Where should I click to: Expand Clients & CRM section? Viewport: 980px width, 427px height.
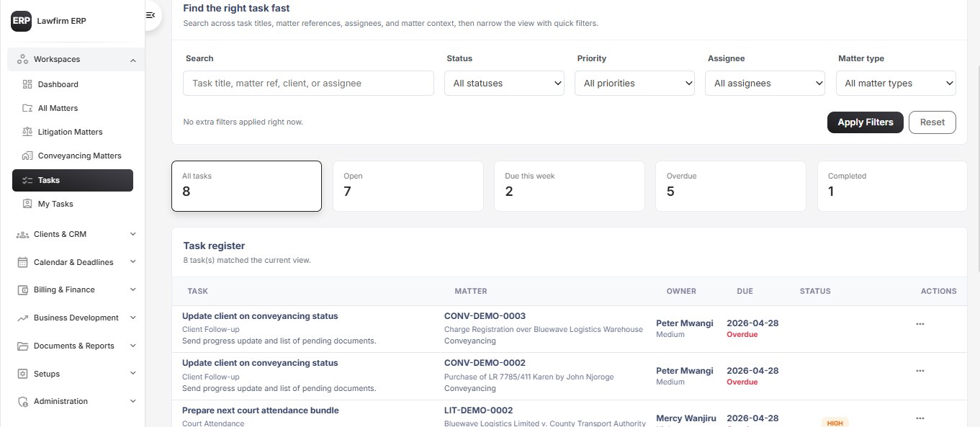click(x=132, y=234)
